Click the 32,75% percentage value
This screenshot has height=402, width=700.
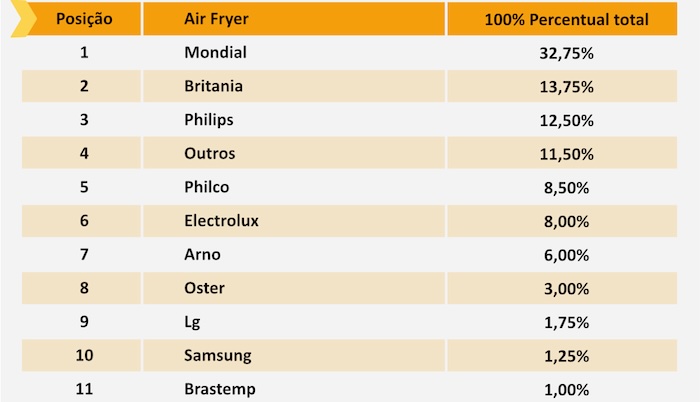tap(566, 54)
